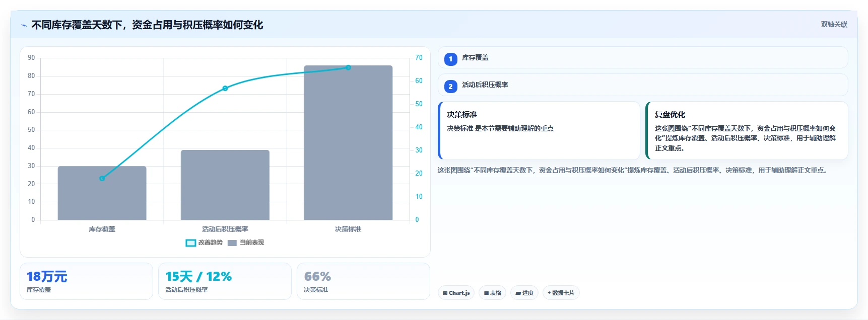This screenshot has height=320, width=868.
Task: Click the caption paragraph under the cards
Action: pos(633,170)
